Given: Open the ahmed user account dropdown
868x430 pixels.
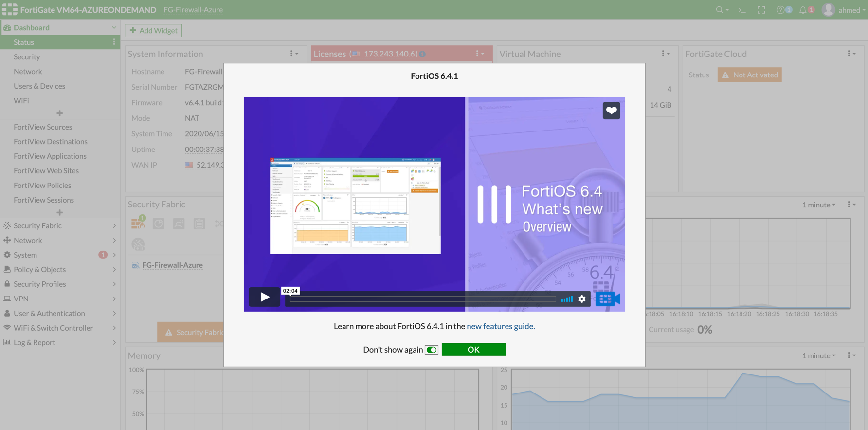Looking at the screenshot, I should [845, 10].
